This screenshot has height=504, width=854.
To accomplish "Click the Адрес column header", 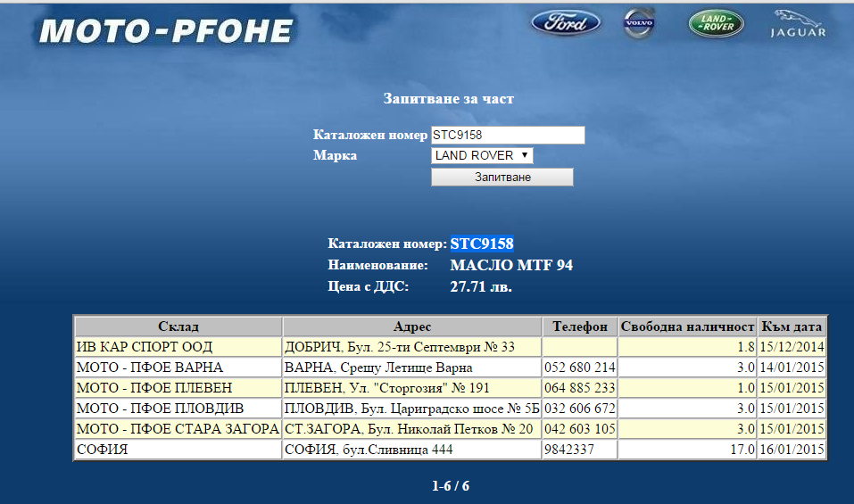I will tap(411, 326).
